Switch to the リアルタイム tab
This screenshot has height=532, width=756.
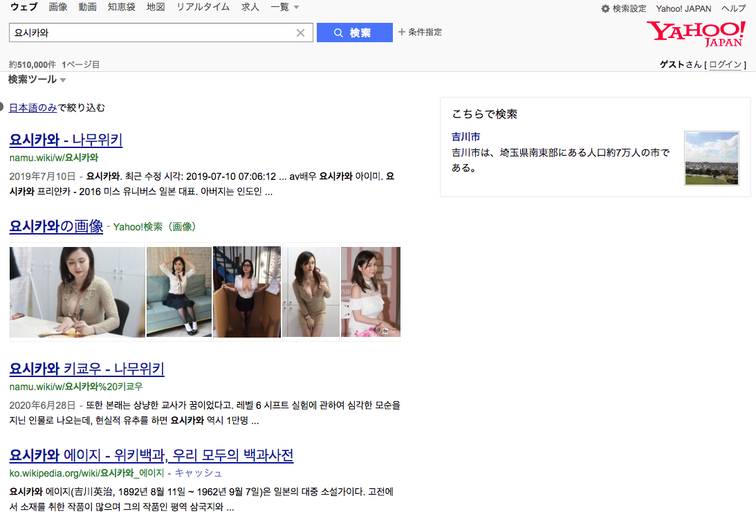point(203,7)
